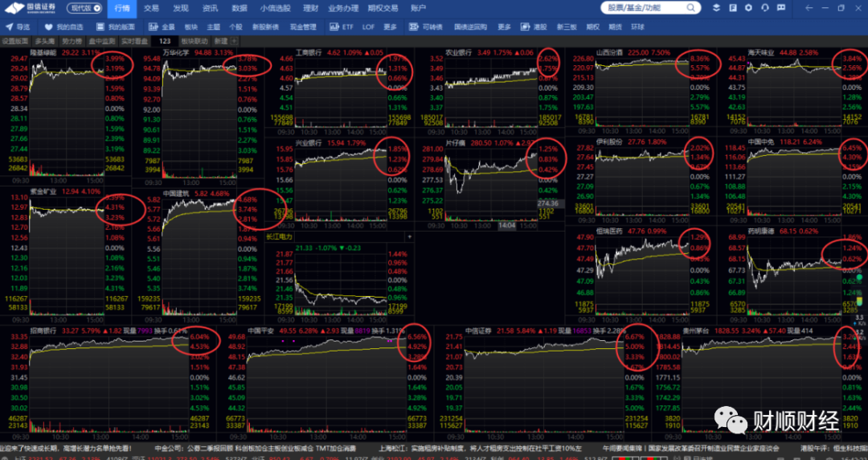Click the 中国平安 stock title
Screen dimensions: 868x460
pos(260,331)
